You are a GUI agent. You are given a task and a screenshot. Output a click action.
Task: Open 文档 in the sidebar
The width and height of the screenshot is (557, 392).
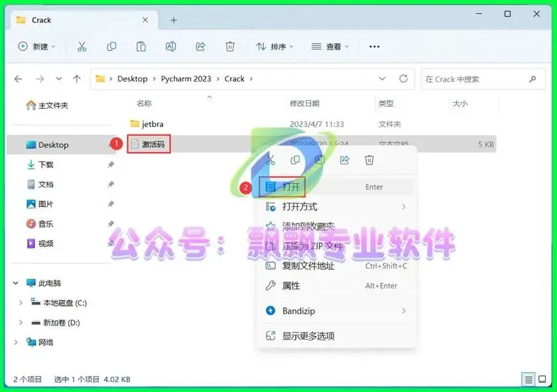click(x=40, y=184)
